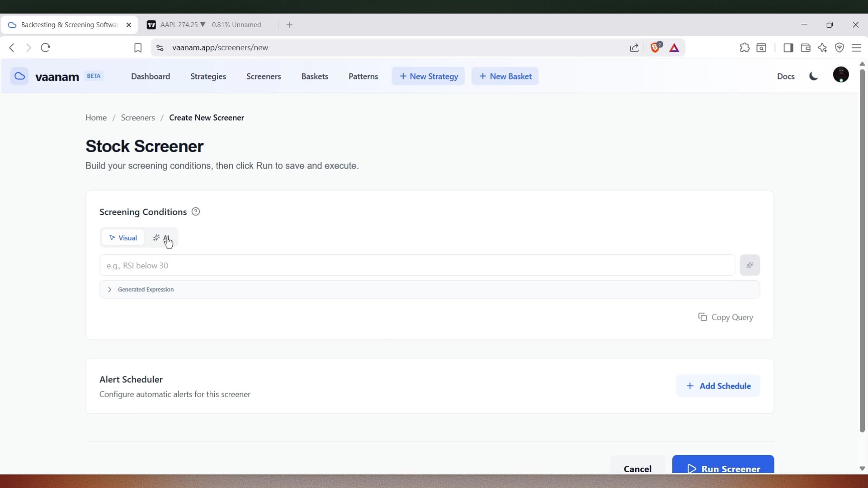The width and height of the screenshot is (868, 488).
Task: Click the Add Schedule button
Action: point(718,386)
